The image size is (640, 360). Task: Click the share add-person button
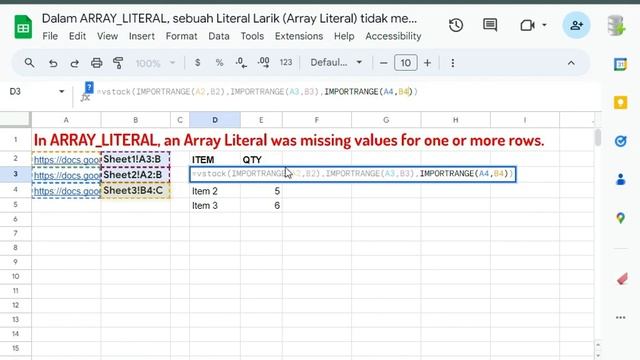click(576, 25)
